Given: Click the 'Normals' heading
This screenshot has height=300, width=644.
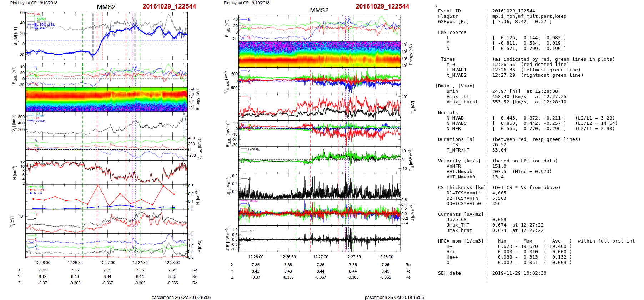Looking at the screenshot, I should click(x=448, y=113).
